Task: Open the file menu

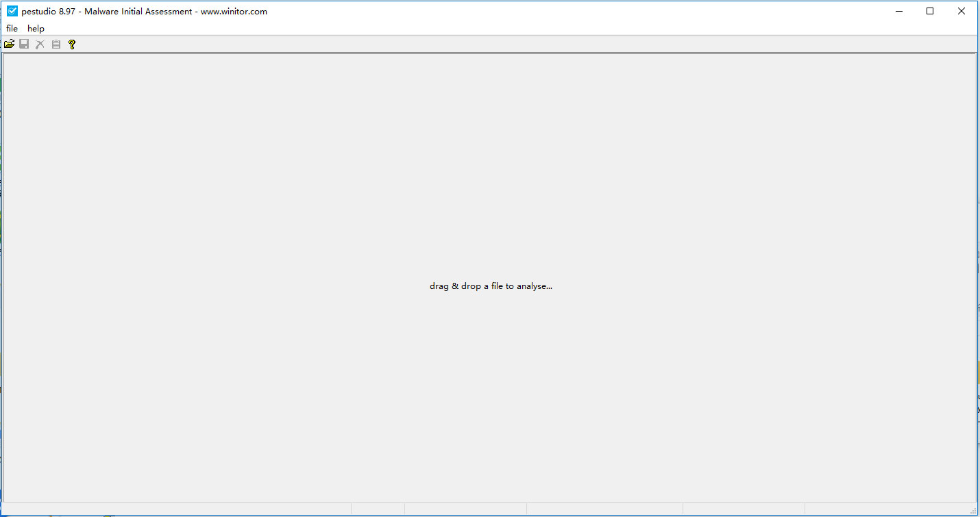Action: click(x=12, y=28)
